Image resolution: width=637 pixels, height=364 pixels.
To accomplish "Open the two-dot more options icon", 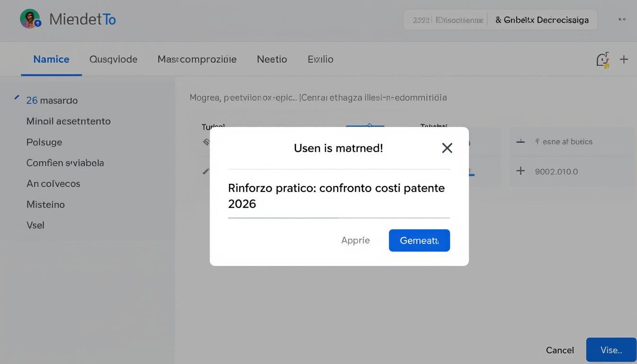I will 622,19.
